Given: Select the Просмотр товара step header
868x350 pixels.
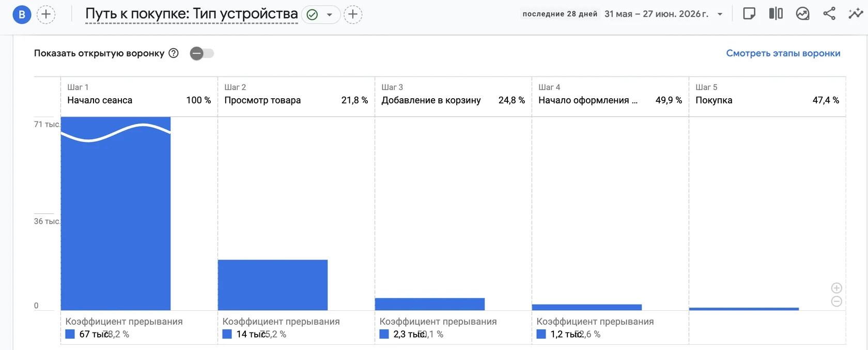Looking at the screenshot, I should pos(296,96).
